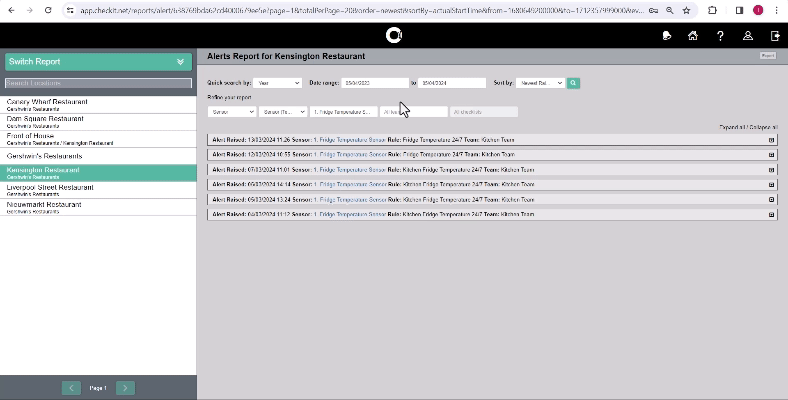Expand the 12/03/2024 10:55 alert details
The image size is (788, 400).
pos(771,155)
